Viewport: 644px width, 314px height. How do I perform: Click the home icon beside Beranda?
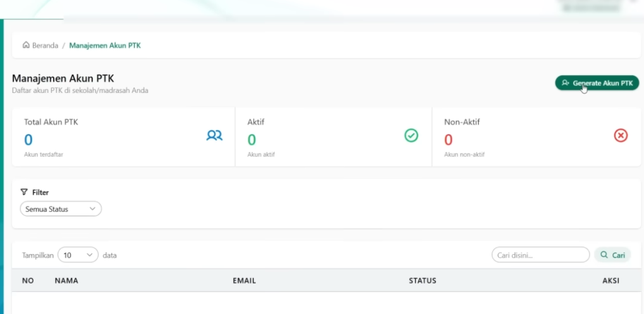[26, 45]
